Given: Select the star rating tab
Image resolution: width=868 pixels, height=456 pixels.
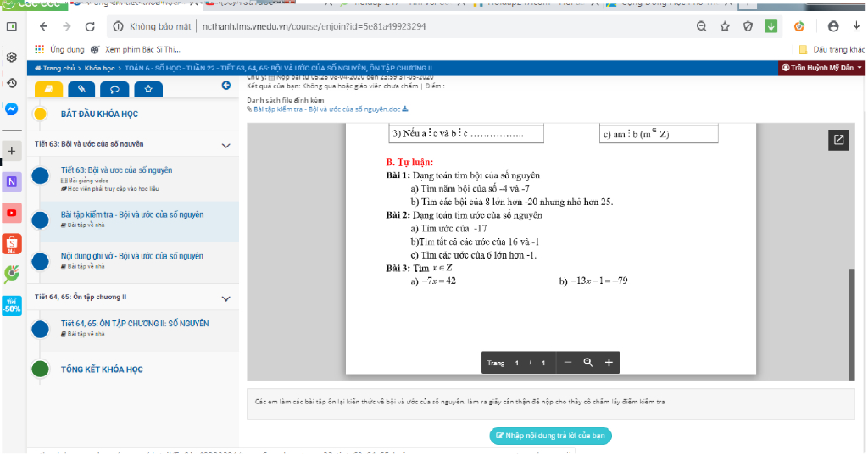Looking at the screenshot, I should tap(147, 88).
